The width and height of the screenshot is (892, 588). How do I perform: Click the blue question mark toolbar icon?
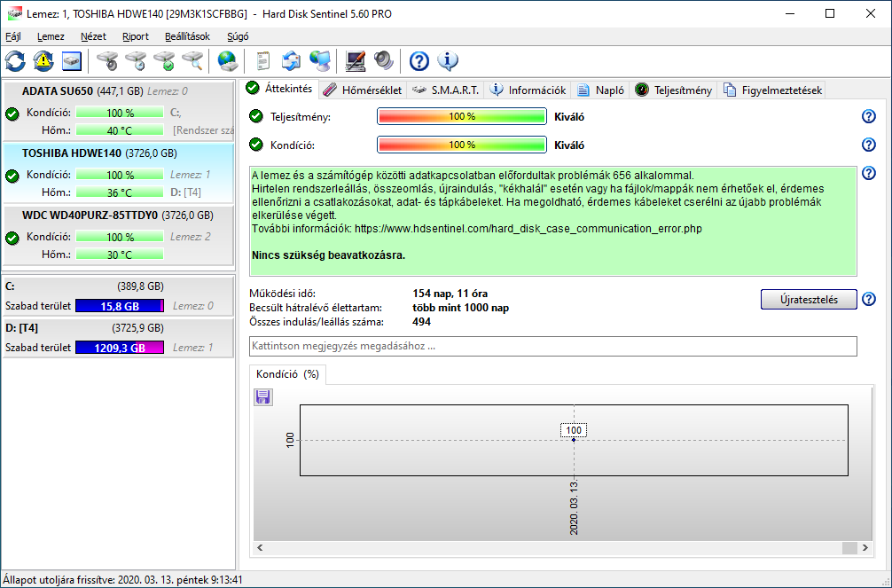419,61
